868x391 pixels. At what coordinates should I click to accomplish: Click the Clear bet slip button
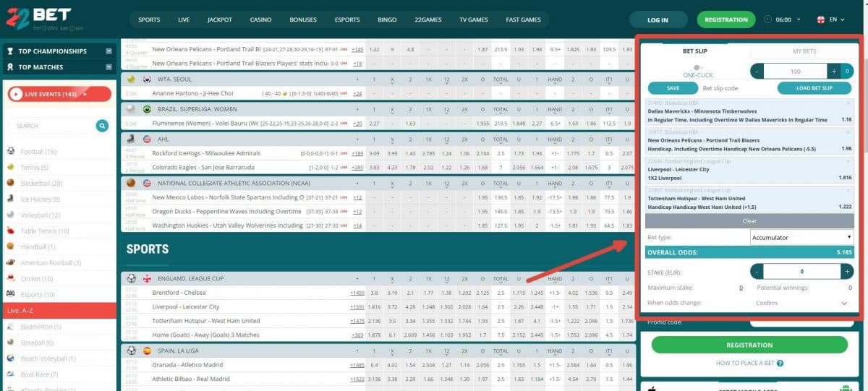click(x=750, y=221)
